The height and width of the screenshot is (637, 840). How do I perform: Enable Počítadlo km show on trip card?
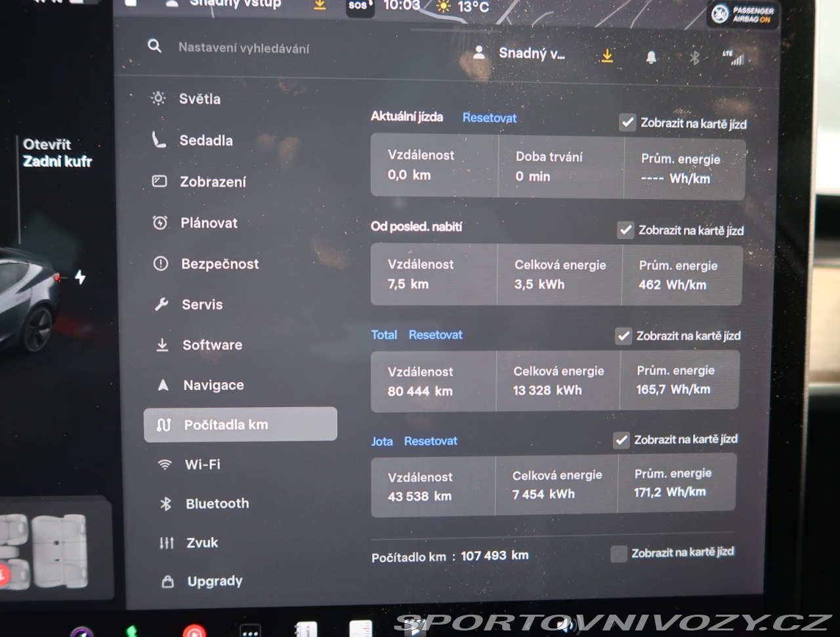click(x=618, y=554)
